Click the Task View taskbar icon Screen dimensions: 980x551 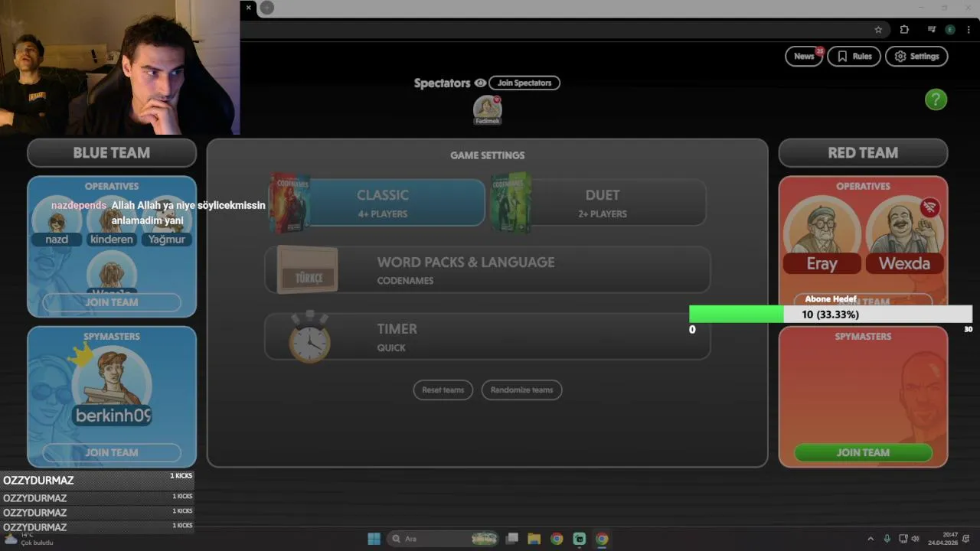[512, 539]
